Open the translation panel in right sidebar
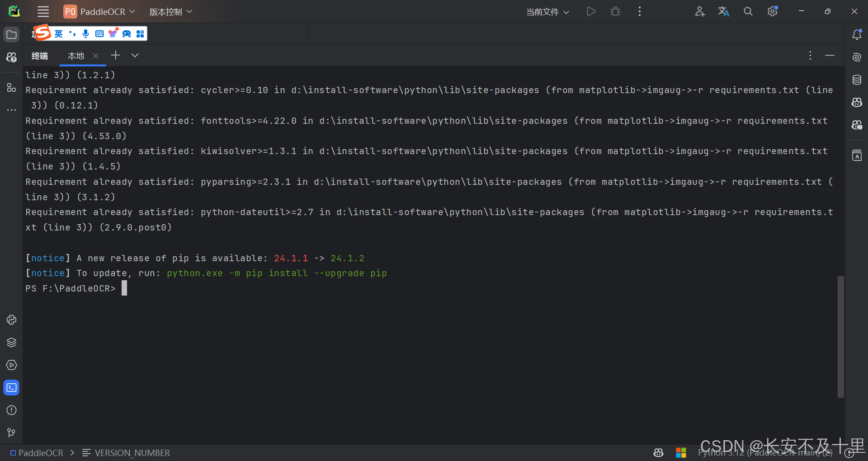 click(x=857, y=155)
